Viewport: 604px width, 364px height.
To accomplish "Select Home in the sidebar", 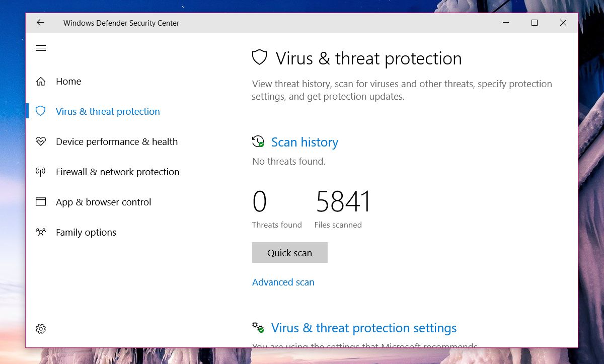I will tap(68, 82).
